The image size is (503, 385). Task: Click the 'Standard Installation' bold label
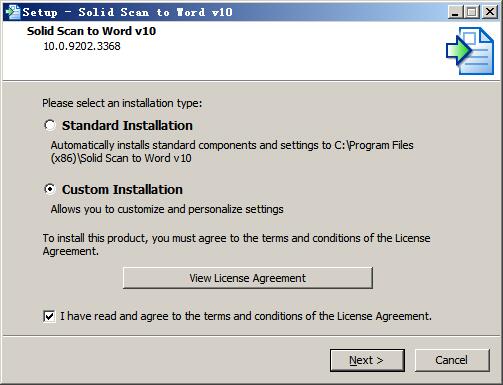tap(127, 126)
